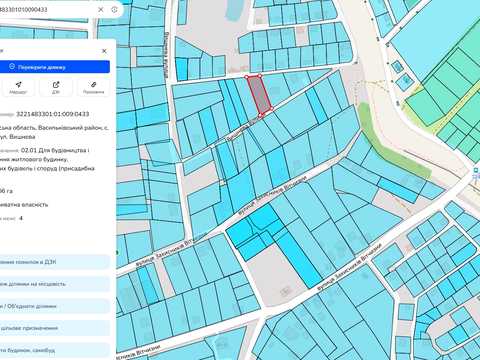Open the будинок, самобуд action row

[x=55, y=350]
